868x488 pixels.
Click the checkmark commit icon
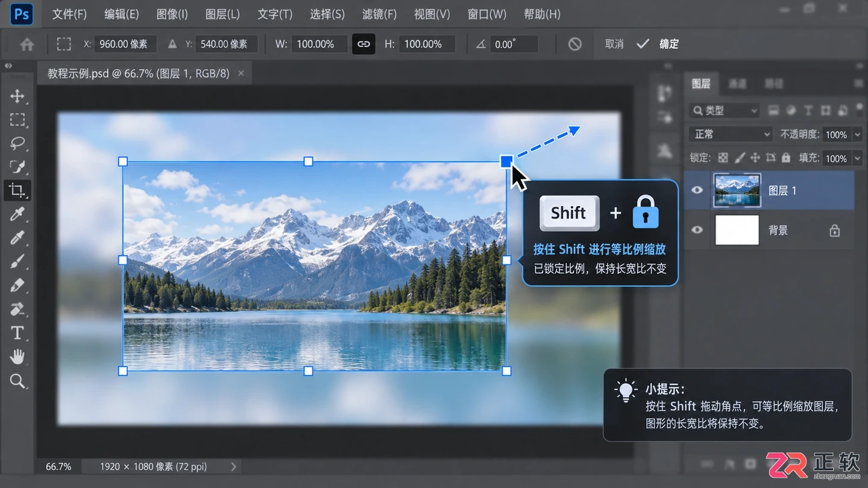[x=643, y=44]
